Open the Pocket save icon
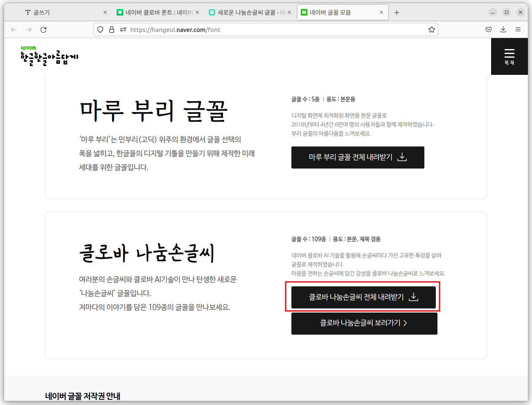This screenshot has width=532, height=405. pyautogui.click(x=489, y=29)
